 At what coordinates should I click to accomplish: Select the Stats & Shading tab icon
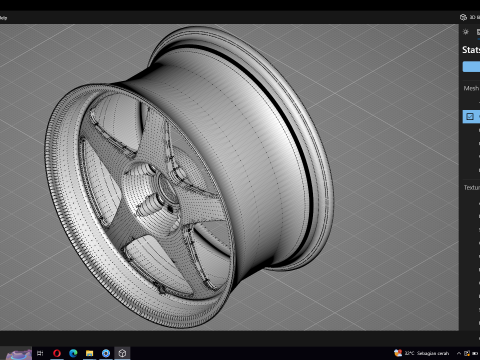(x=478, y=32)
